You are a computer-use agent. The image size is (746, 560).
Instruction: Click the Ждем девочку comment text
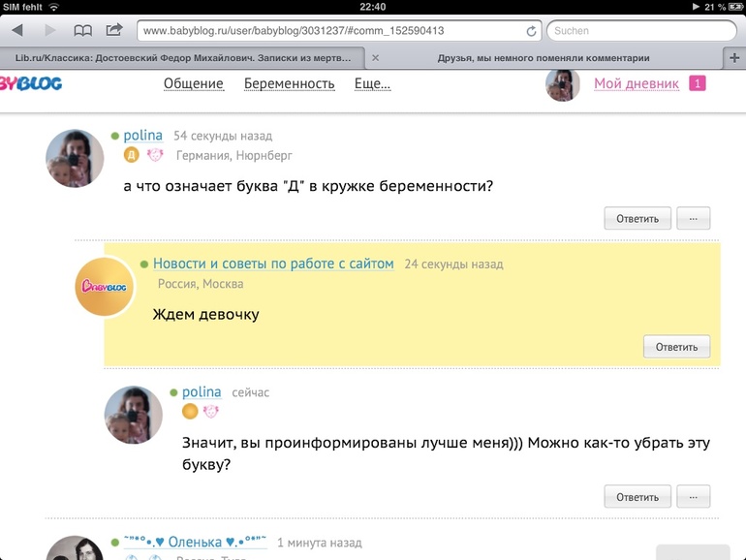(x=205, y=315)
